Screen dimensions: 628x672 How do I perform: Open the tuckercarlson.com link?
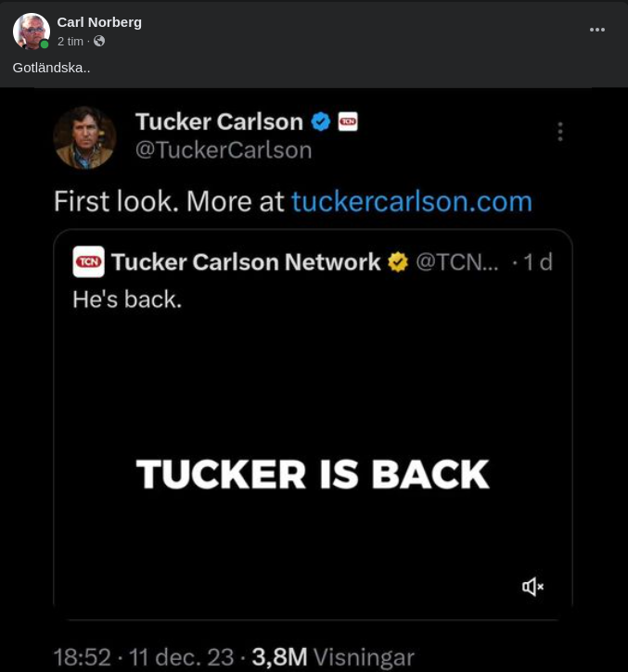411,201
